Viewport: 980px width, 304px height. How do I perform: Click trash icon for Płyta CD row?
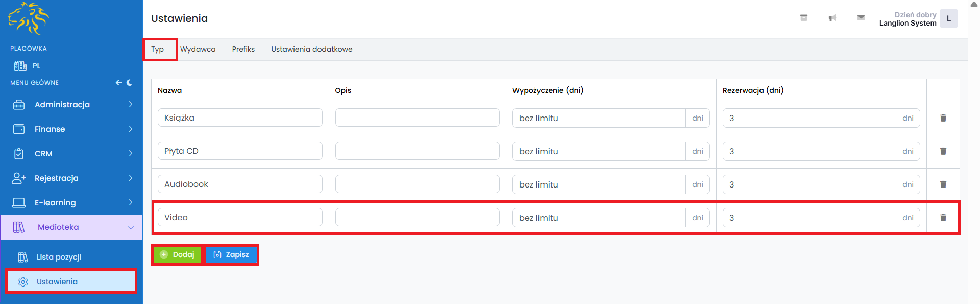(943, 151)
